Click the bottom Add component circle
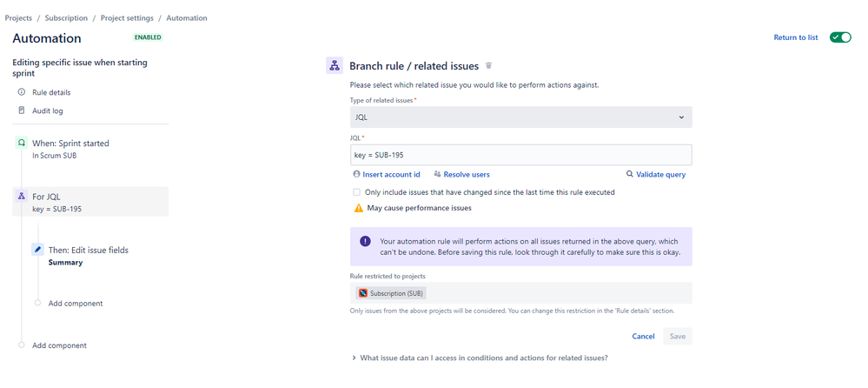Screen dimensions: 868x388 click(x=22, y=345)
